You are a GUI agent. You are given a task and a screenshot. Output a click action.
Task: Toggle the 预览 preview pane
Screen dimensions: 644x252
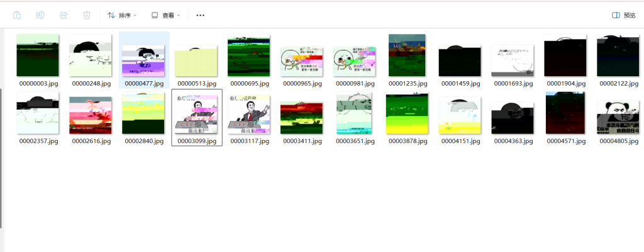[623, 15]
